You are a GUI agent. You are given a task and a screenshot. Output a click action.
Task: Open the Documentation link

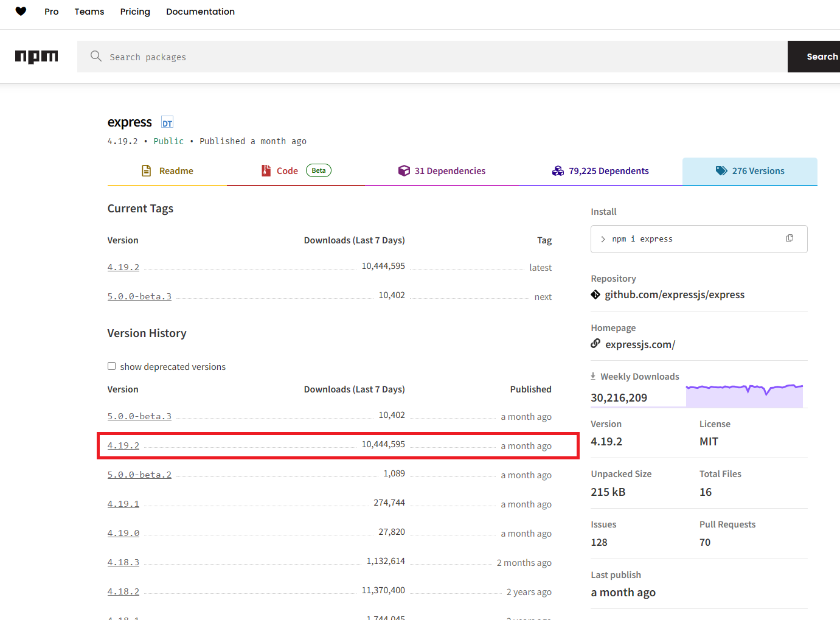coord(200,12)
